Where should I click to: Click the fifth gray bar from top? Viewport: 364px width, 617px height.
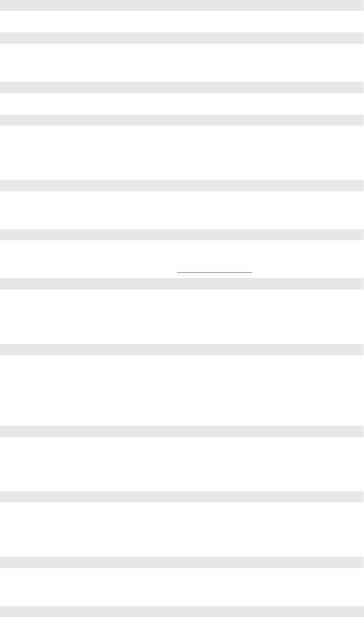182,185
